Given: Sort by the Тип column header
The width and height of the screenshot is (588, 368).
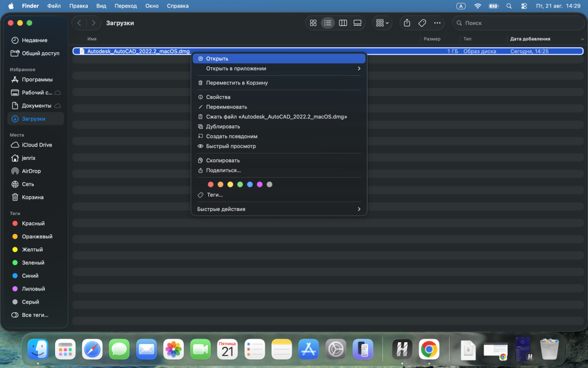Looking at the screenshot, I should click(x=467, y=39).
